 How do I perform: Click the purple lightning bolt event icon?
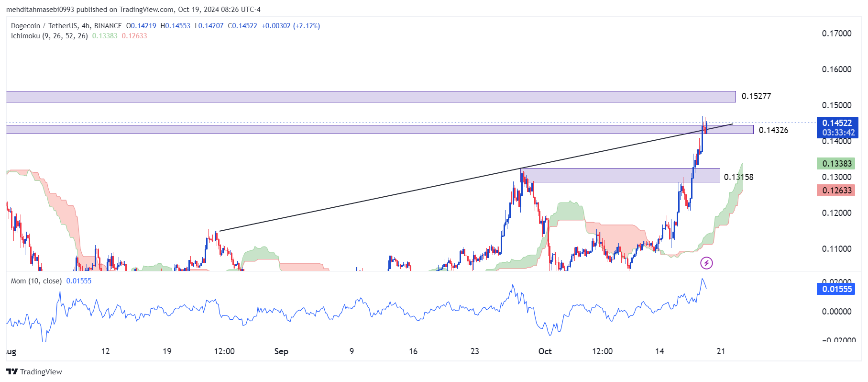click(x=706, y=263)
